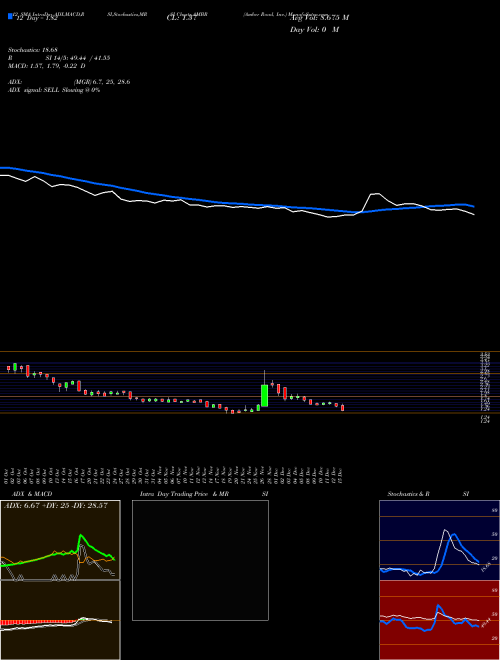Click the white price line's bump above the SMA
This screenshot has height=660, width=500.
(376, 195)
